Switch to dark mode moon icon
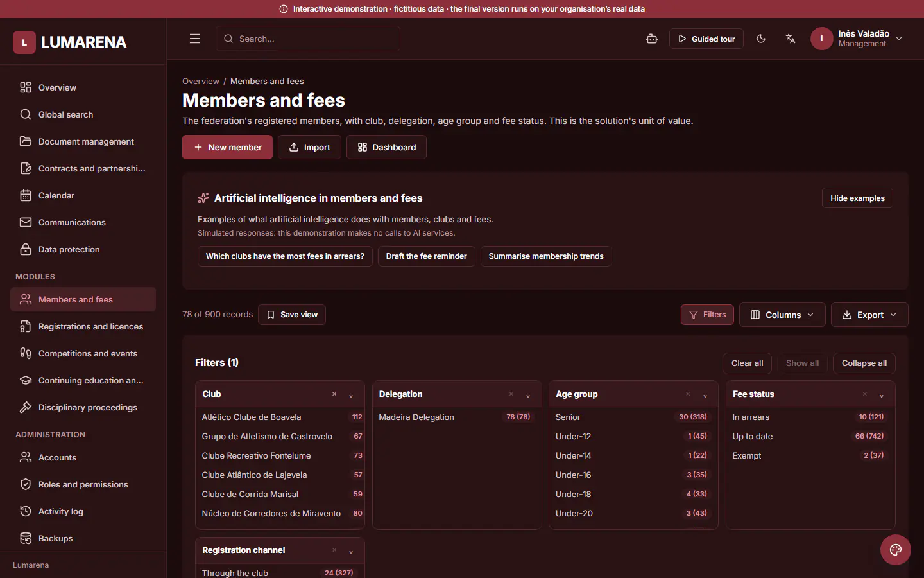Screen dimensions: 924x578 (761, 39)
